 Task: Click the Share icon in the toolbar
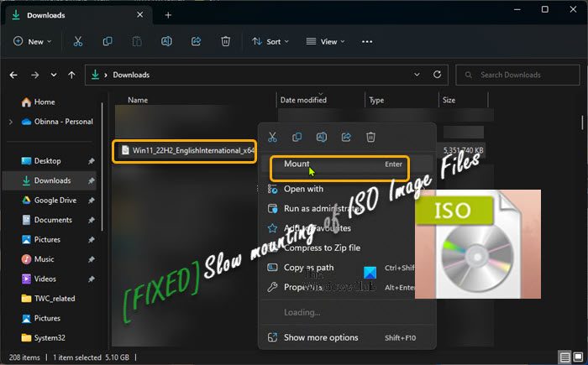click(196, 42)
